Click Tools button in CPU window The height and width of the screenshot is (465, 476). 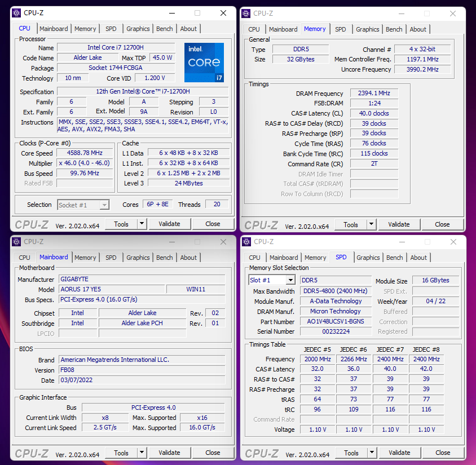pos(121,224)
